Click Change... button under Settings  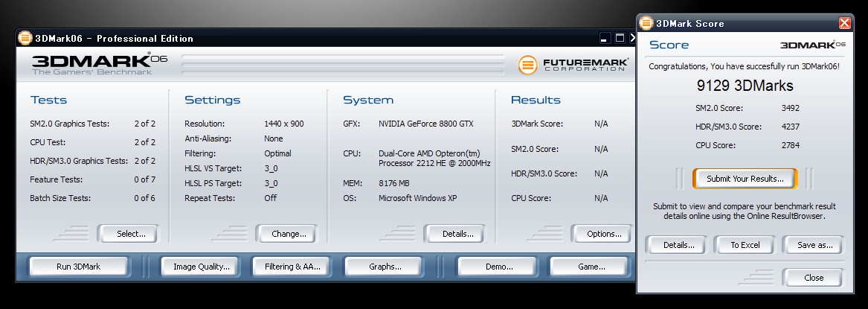[x=286, y=234]
